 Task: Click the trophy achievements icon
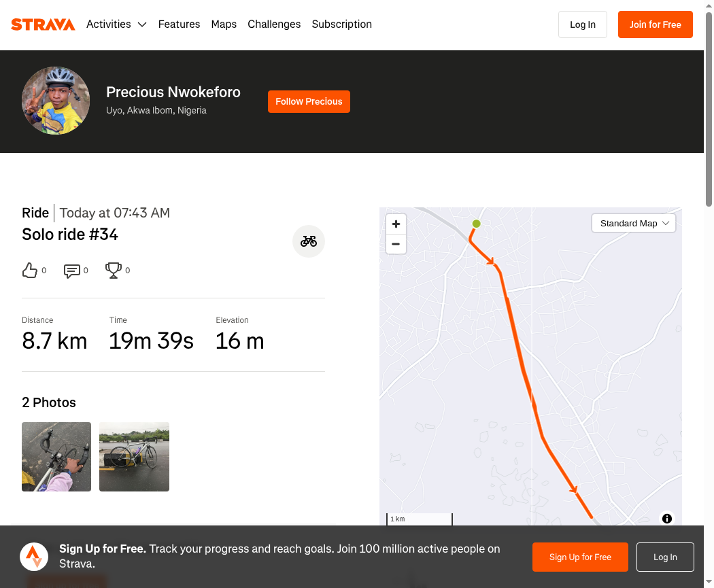pos(114,271)
